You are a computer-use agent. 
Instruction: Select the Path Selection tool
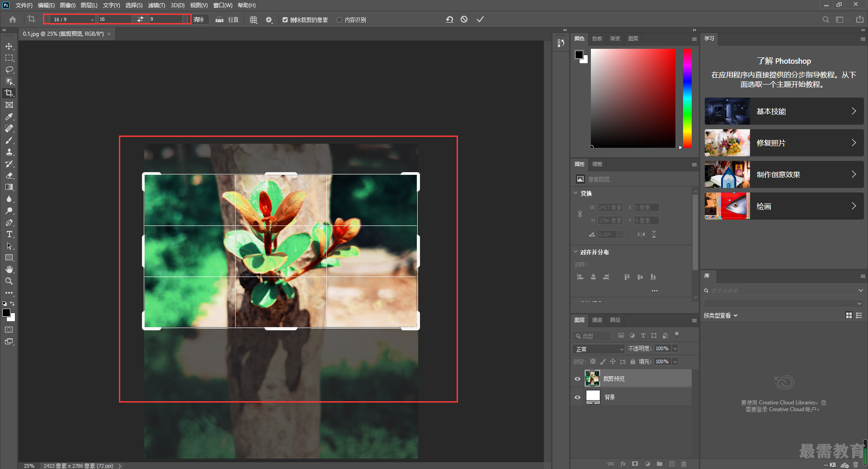(9, 246)
